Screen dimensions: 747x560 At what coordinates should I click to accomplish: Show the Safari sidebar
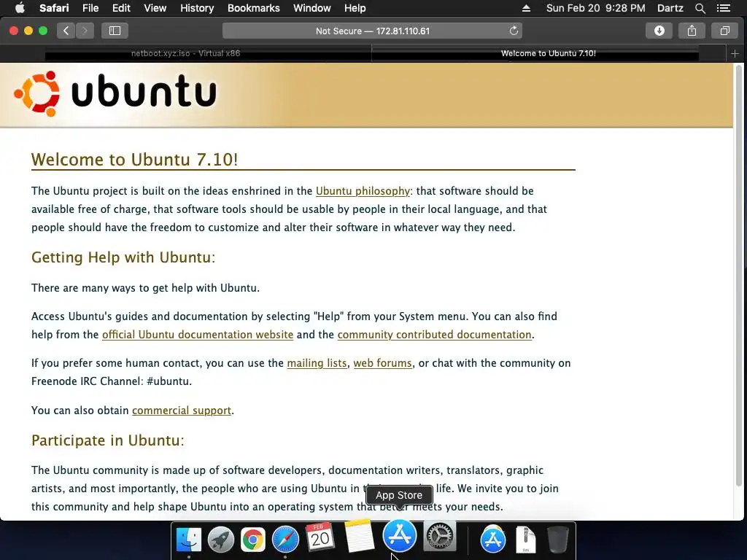115,31
